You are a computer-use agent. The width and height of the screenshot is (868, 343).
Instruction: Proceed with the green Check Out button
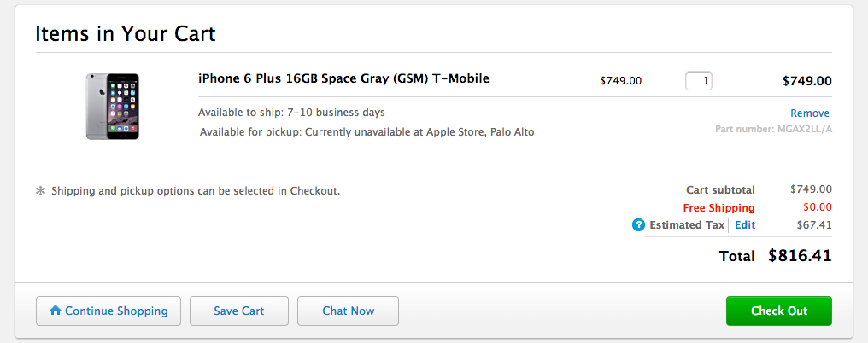pyautogui.click(x=778, y=311)
